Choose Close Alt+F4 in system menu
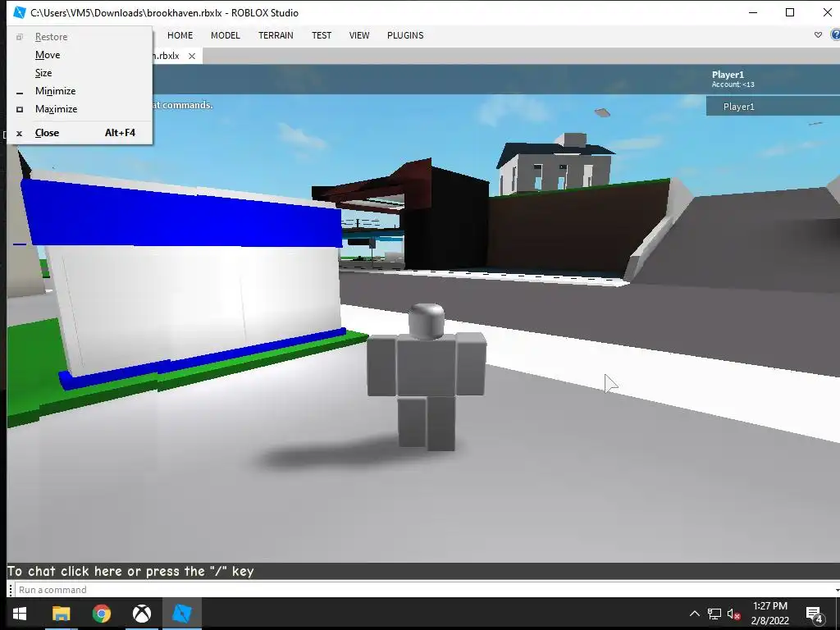Image resolution: width=840 pixels, height=630 pixels. click(x=80, y=133)
